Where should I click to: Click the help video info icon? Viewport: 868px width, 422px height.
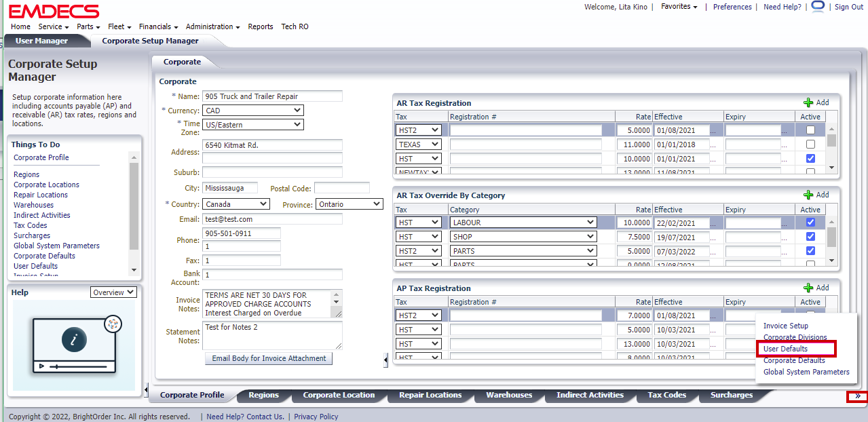[x=73, y=340]
